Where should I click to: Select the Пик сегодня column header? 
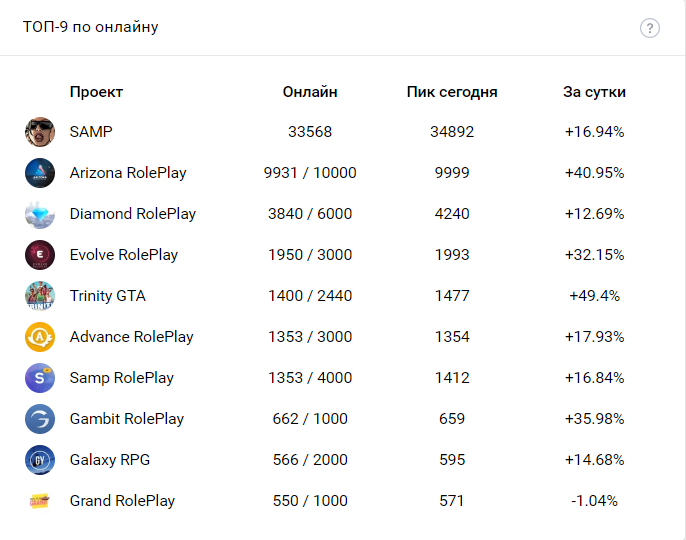point(452,92)
